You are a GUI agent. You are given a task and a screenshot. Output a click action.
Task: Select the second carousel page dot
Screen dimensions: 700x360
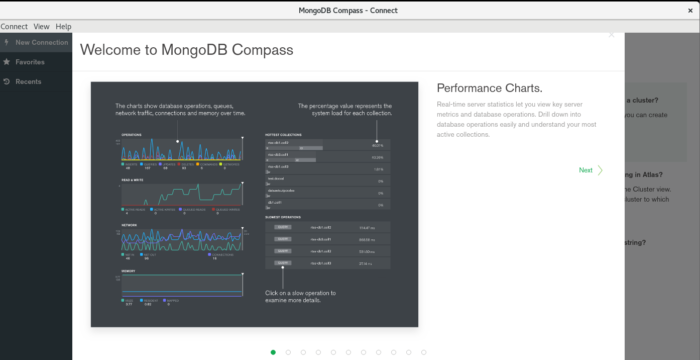click(x=288, y=352)
